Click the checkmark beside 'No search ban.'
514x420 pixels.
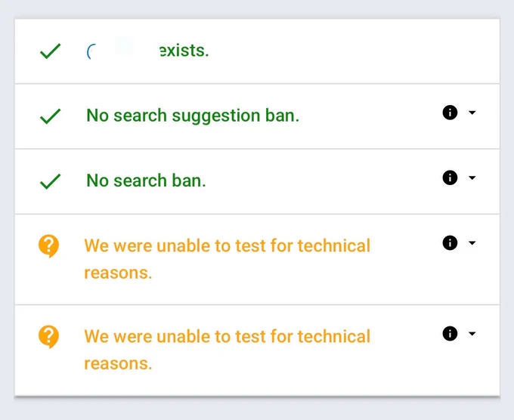point(50,181)
